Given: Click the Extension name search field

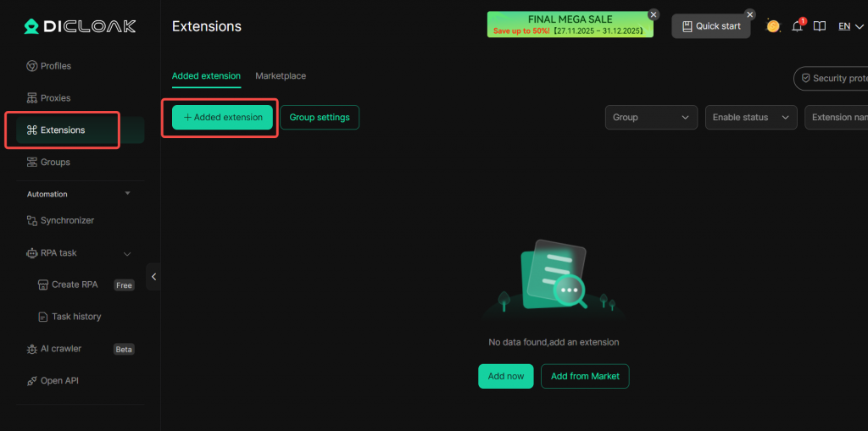Looking at the screenshot, I should coord(837,118).
